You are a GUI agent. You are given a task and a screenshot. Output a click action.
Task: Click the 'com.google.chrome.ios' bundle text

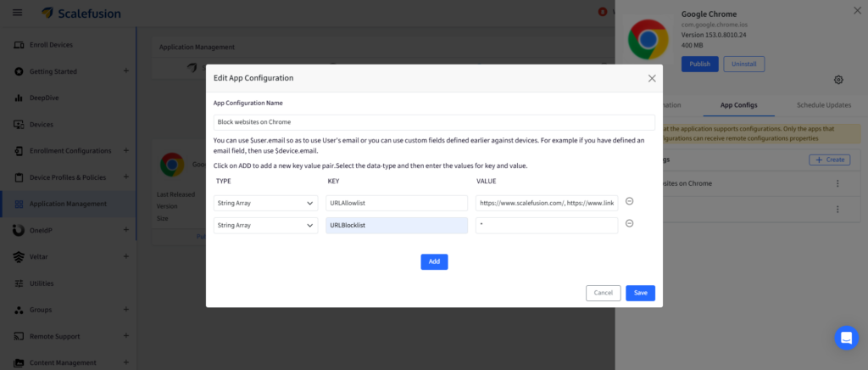point(713,25)
